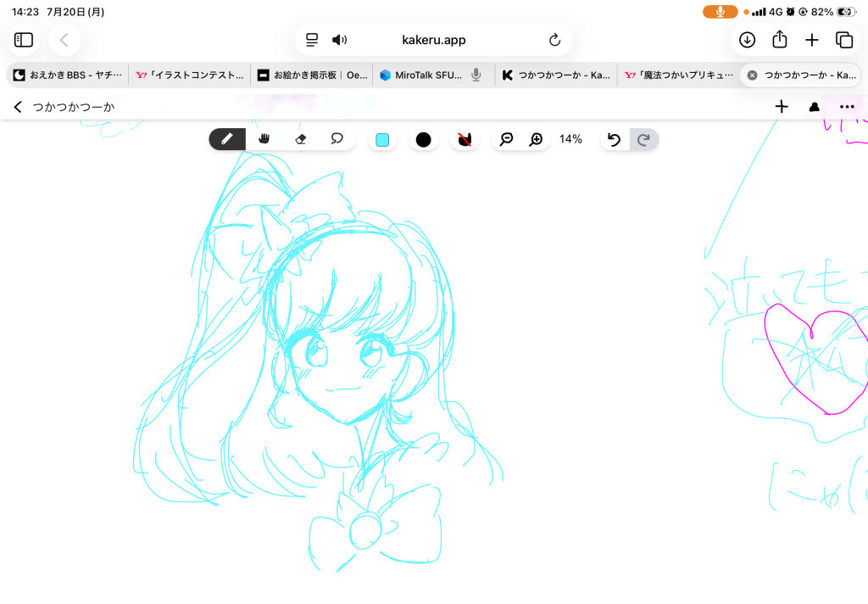Switch to the お絵かき掲示板 tab
The image size is (868, 604).
[x=312, y=75]
